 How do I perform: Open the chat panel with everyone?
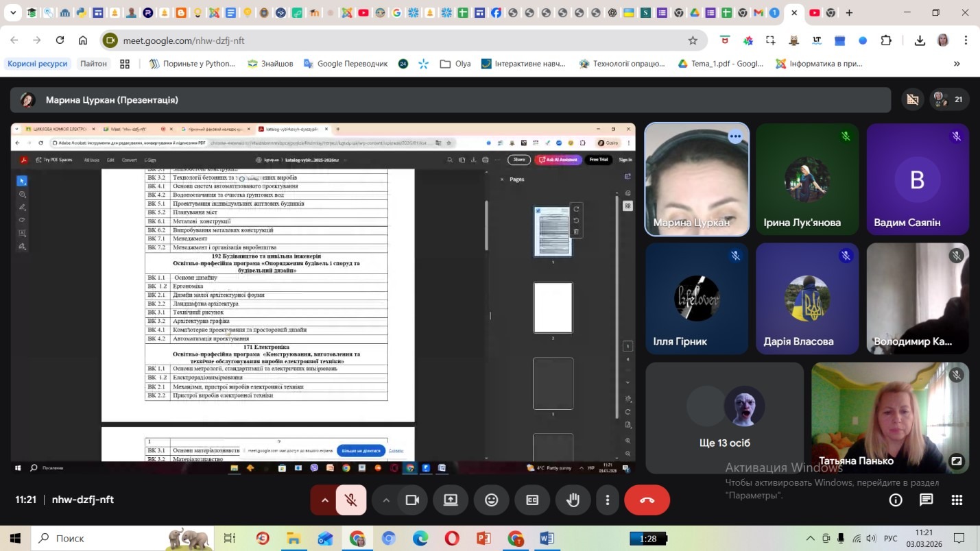point(926,500)
